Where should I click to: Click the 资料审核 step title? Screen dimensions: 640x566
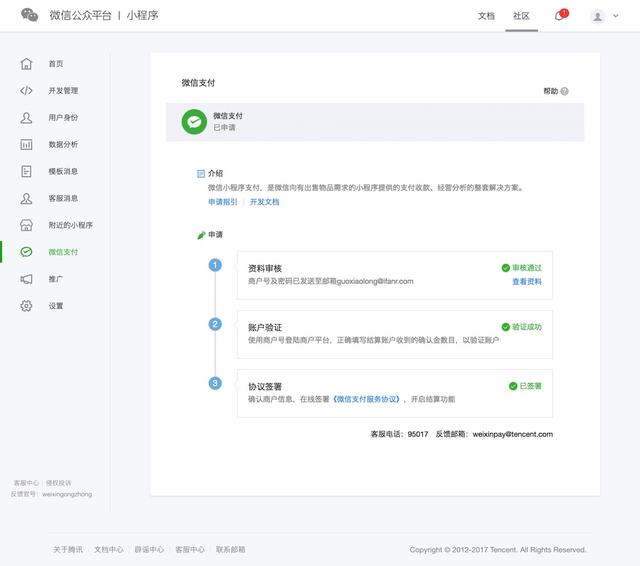(265, 269)
